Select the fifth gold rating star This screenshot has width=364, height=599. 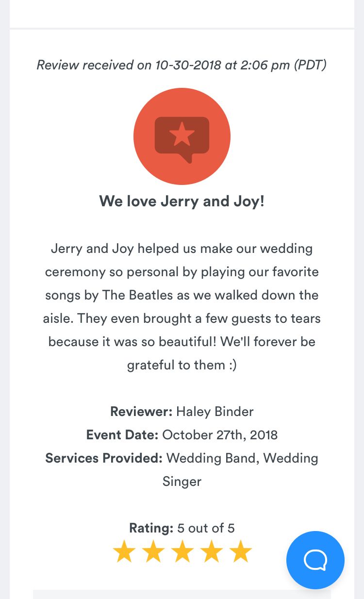click(x=241, y=552)
